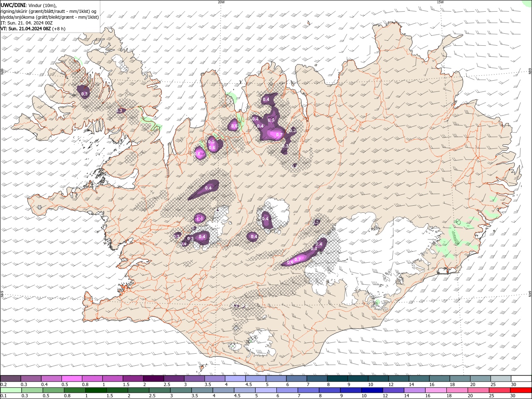
Task: Pick the lower rain scale red swatch at 30
Action: [x=521, y=390]
